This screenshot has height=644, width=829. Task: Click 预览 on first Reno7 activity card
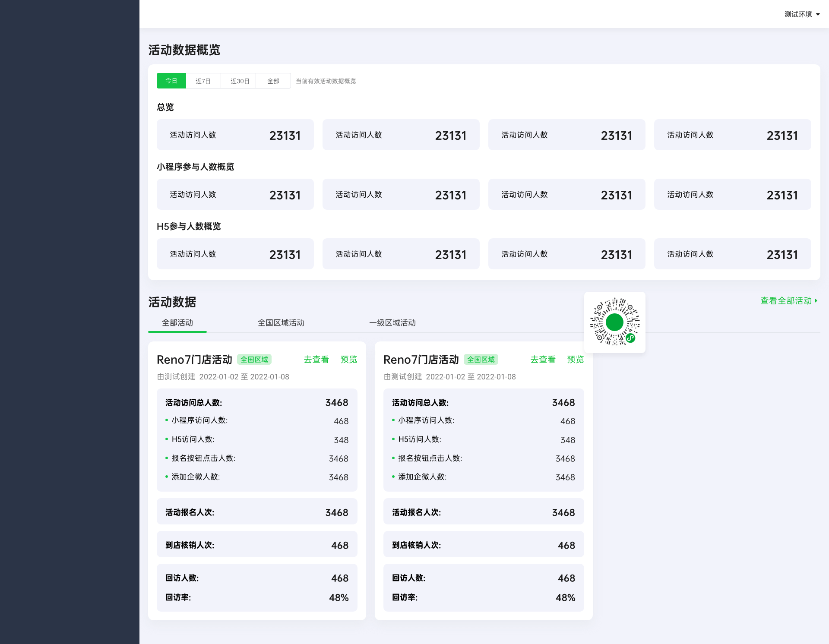tap(348, 360)
